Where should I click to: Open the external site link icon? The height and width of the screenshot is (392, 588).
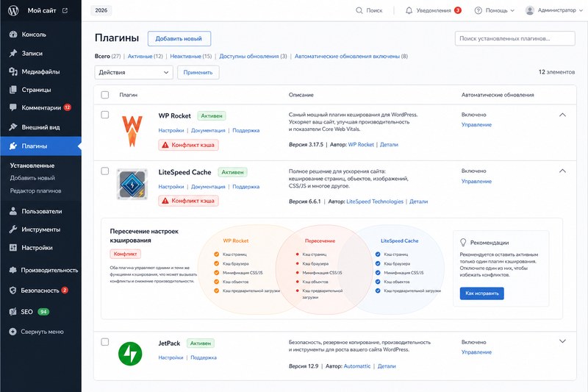pyautogui.click(x=65, y=10)
